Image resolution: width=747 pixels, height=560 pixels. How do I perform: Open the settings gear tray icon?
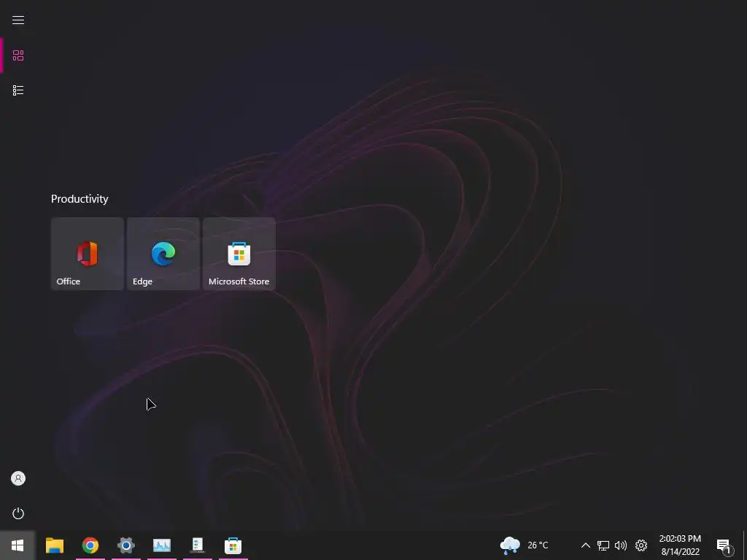click(x=641, y=545)
